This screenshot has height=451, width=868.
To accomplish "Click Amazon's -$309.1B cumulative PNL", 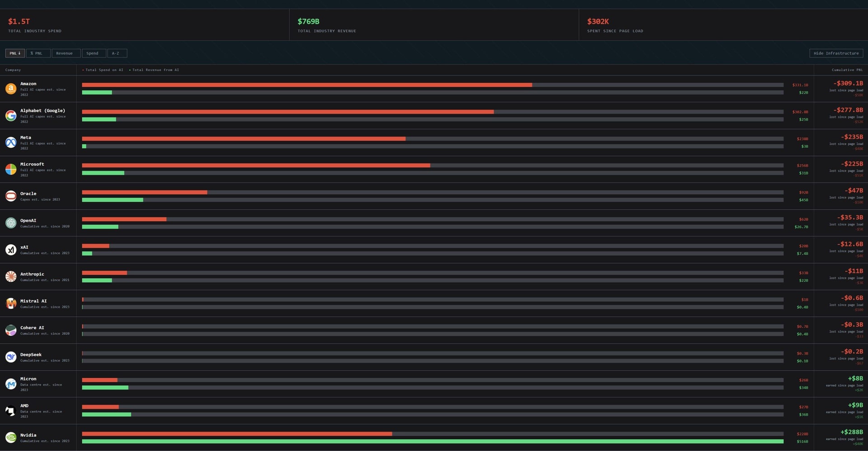I will [848, 83].
